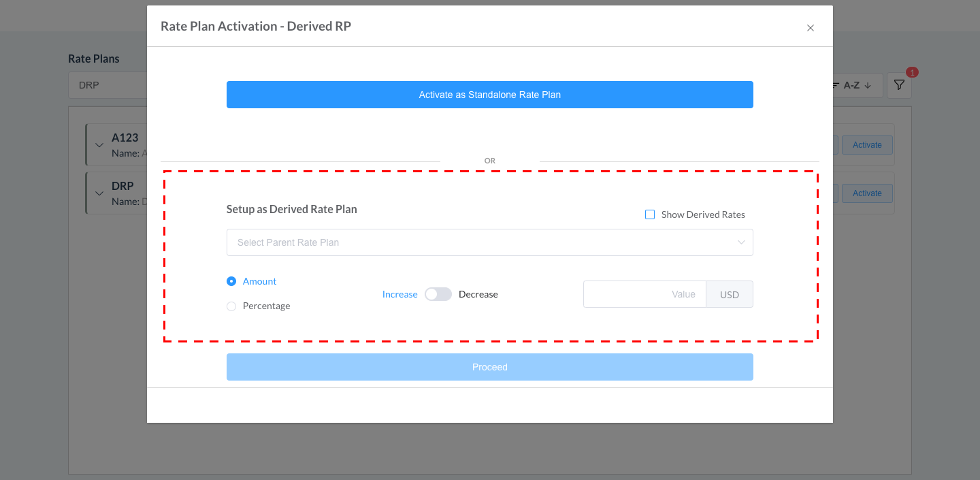
Task: Click the Increase label beside the switch
Action: pyautogui.click(x=399, y=294)
